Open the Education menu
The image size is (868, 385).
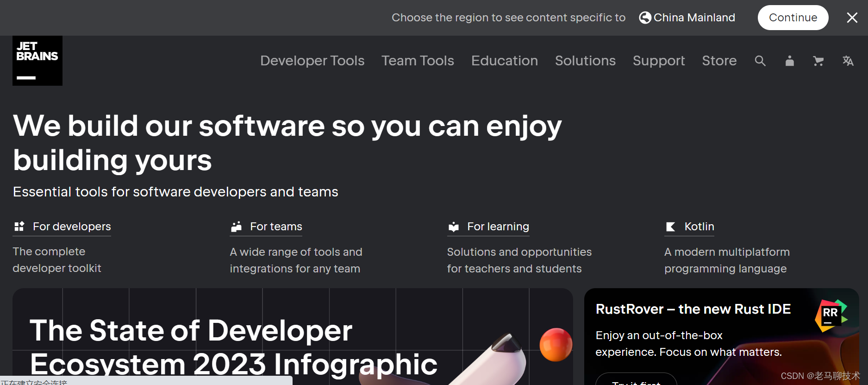(505, 61)
